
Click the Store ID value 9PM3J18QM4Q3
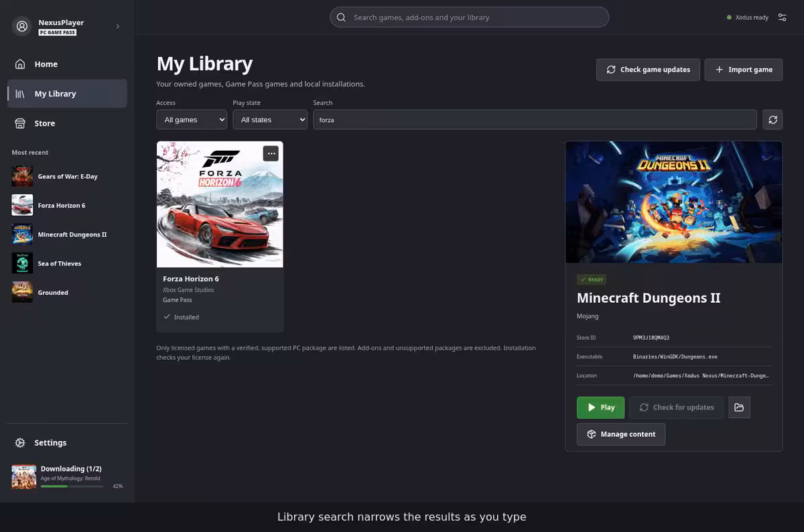(651, 338)
